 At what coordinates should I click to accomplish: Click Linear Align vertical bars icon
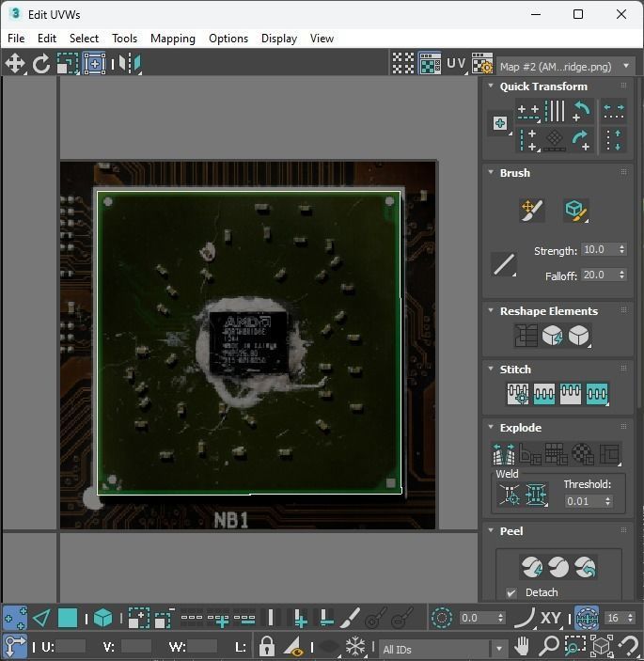coord(555,111)
